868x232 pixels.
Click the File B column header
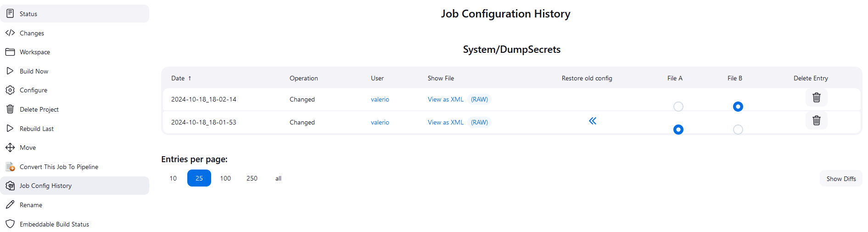pos(735,78)
